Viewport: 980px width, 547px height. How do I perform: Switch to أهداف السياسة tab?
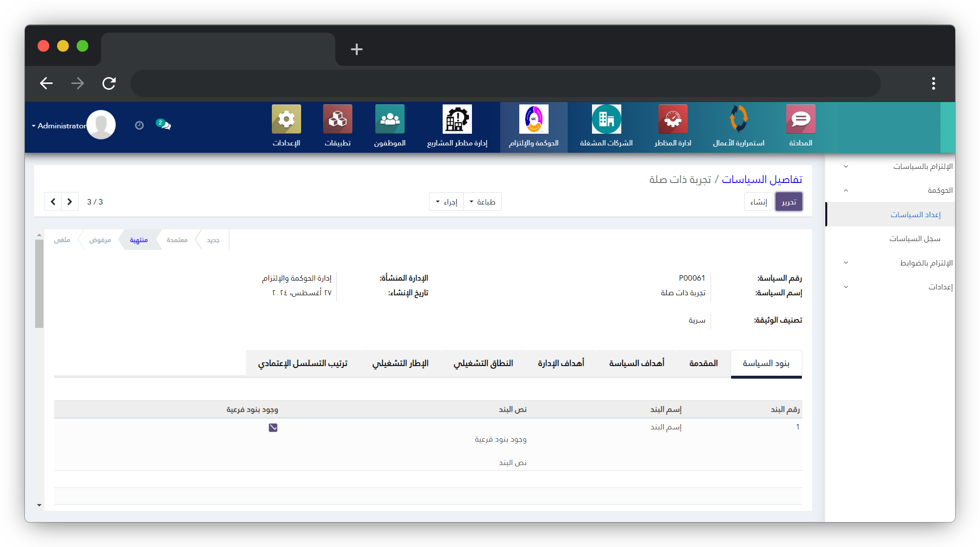click(x=636, y=363)
